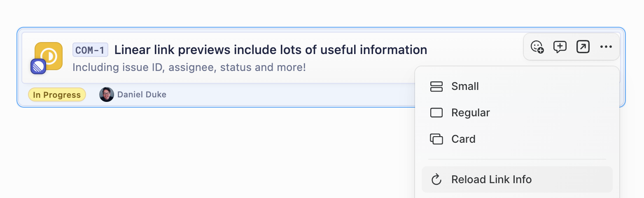644x198 pixels.
Task: Click the rectangle icon beside Regular
Action: click(436, 113)
